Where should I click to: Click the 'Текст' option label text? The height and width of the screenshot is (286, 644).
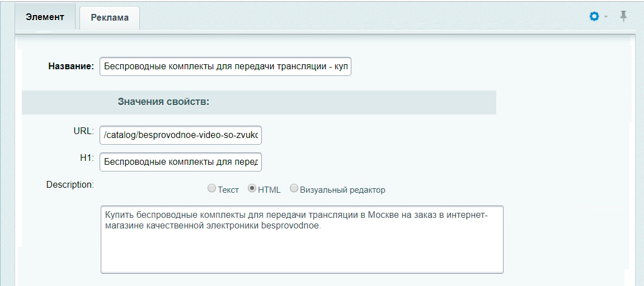(228, 190)
